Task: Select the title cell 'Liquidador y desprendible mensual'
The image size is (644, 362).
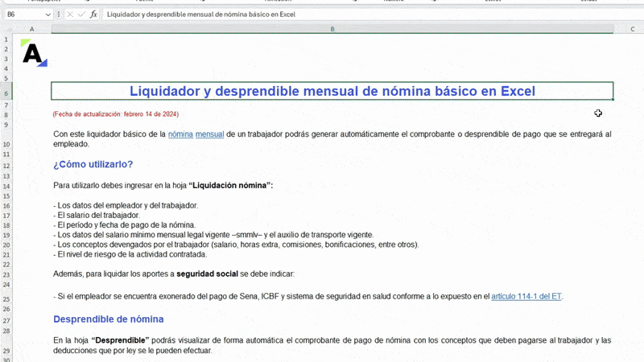Action: 332,92
